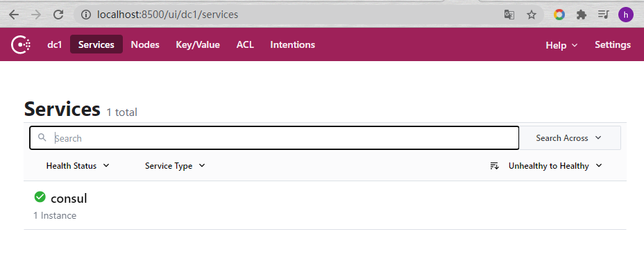
Task: Expand the Health Status filter
Action: (x=78, y=166)
